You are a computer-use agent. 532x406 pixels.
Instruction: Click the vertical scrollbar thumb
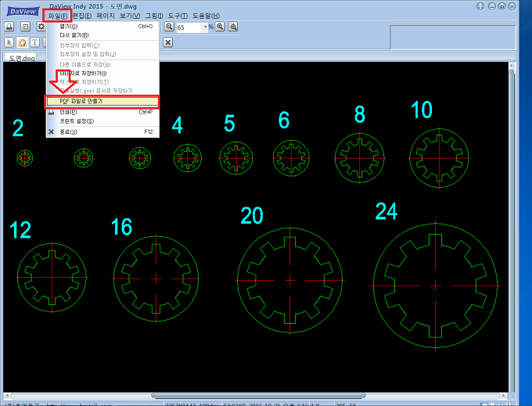point(512,231)
